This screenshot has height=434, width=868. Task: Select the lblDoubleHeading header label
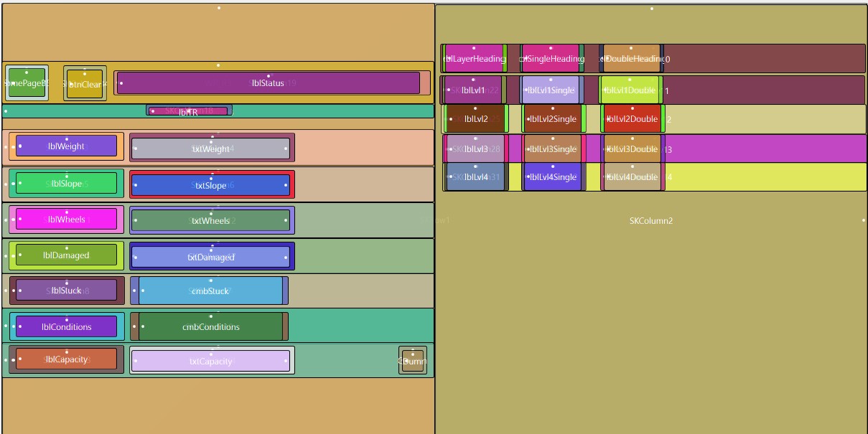point(631,59)
